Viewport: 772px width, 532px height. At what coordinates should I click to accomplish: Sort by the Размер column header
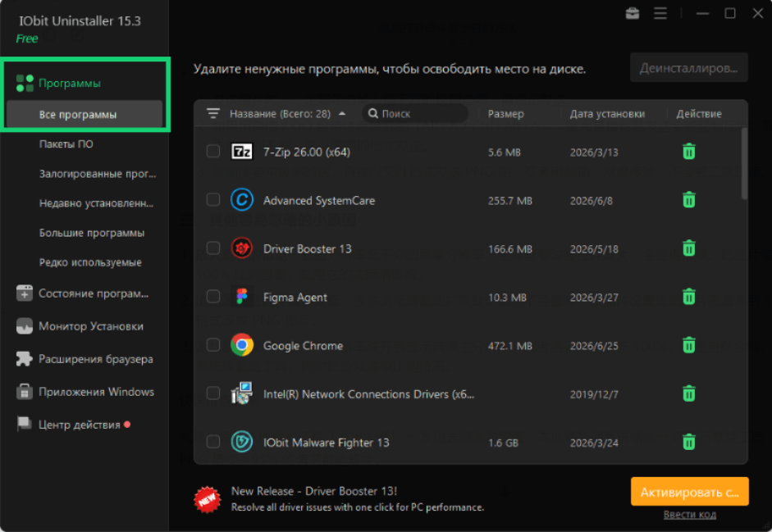pos(505,114)
